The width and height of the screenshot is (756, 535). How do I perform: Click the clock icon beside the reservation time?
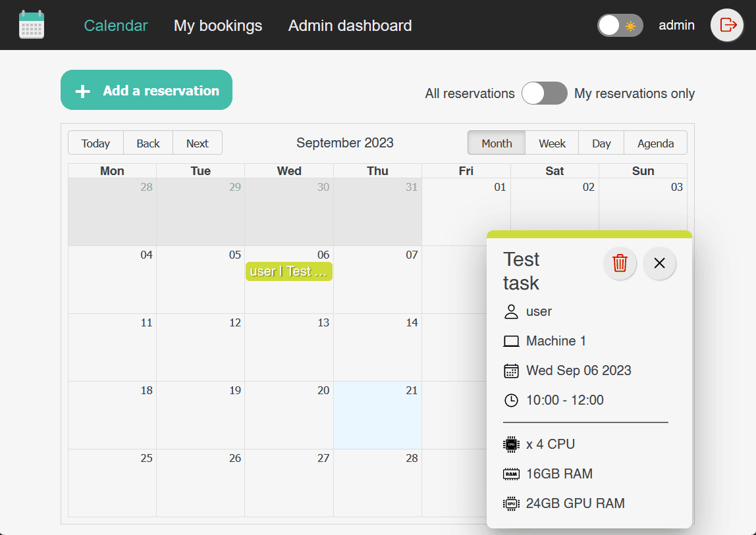(x=511, y=400)
